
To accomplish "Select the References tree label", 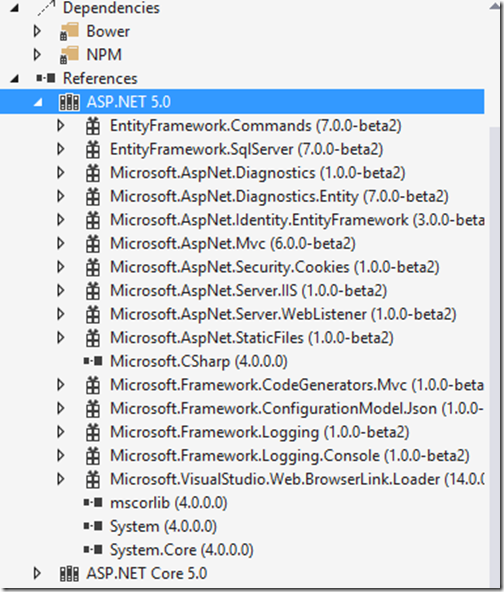I will click(100, 78).
